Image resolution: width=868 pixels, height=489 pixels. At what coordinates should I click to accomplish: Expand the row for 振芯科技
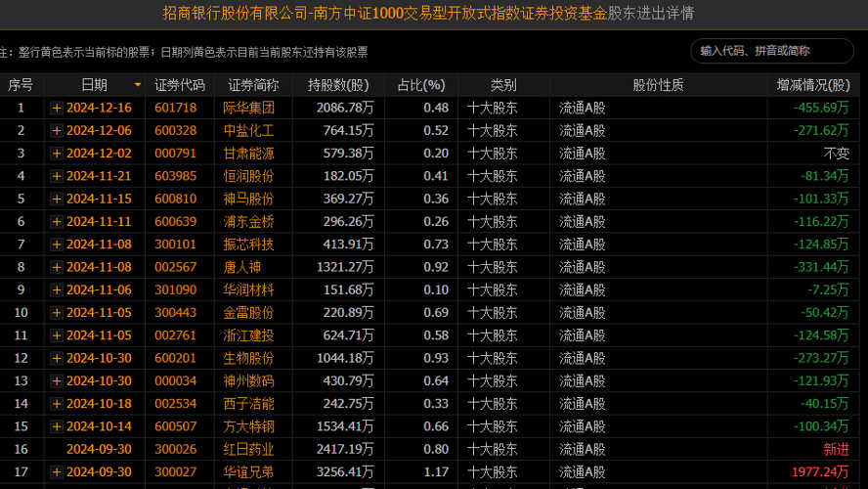point(57,244)
